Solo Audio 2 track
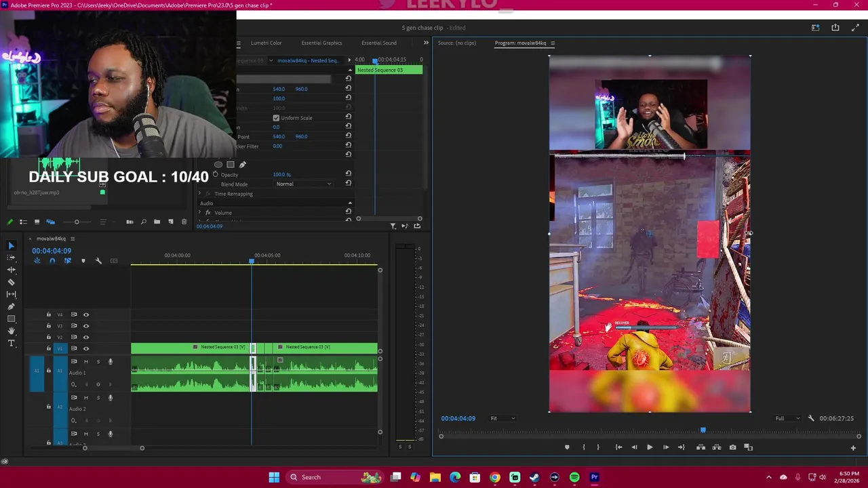Viewport: 868px width, 488px height. 98,398
